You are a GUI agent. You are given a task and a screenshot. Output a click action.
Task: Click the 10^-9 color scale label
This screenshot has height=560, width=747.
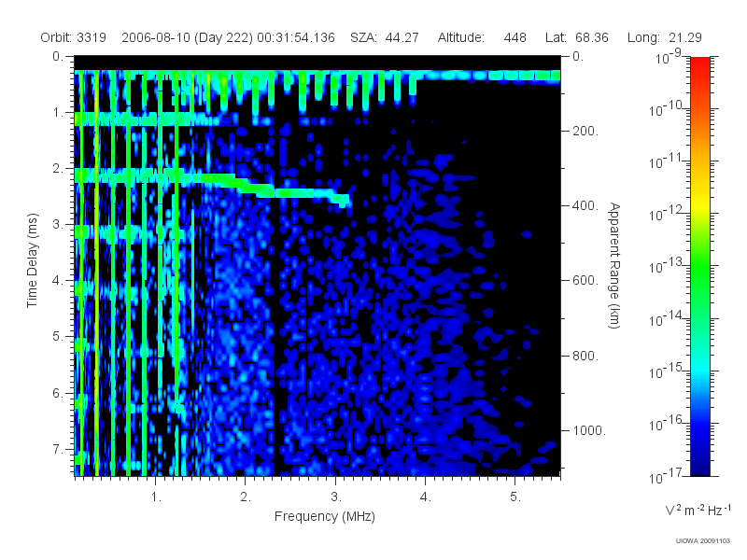coord(669,57)
